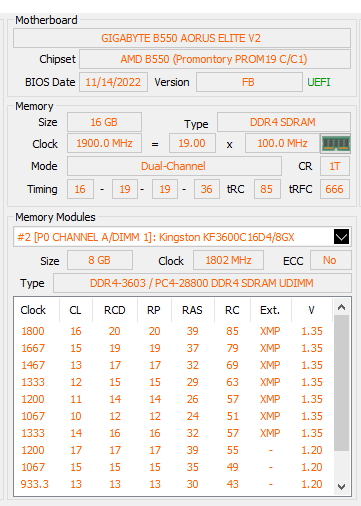
Task: Click the Timing value 16 field
Action: pos(80,189)
